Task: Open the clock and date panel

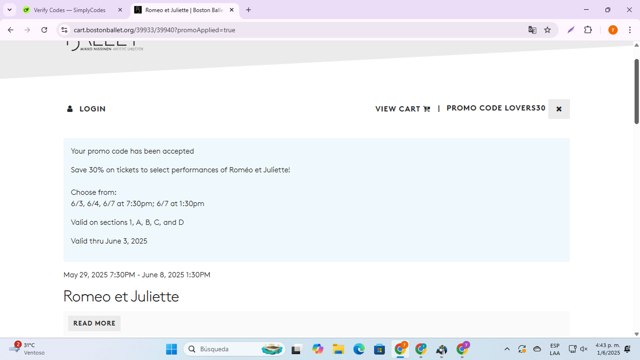Action: coord(607,349)
